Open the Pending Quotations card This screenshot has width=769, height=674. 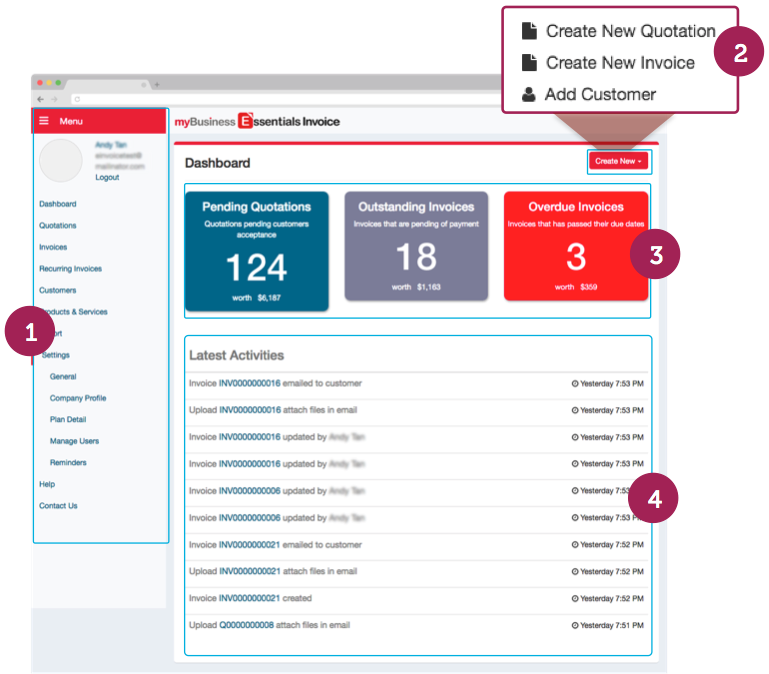pyautogui.click(x=256, y=246)
